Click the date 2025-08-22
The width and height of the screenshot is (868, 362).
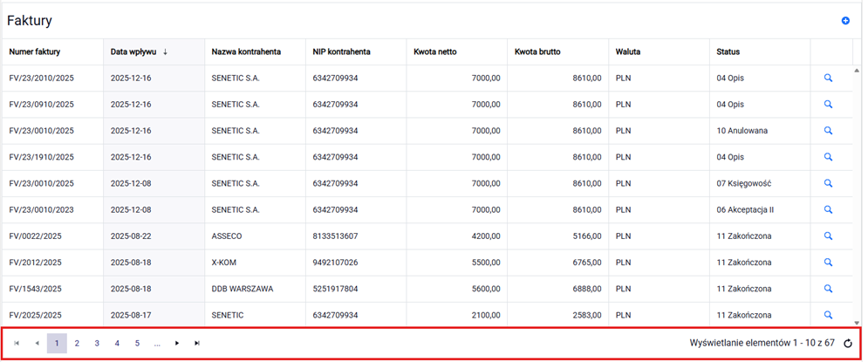(131, 236)
